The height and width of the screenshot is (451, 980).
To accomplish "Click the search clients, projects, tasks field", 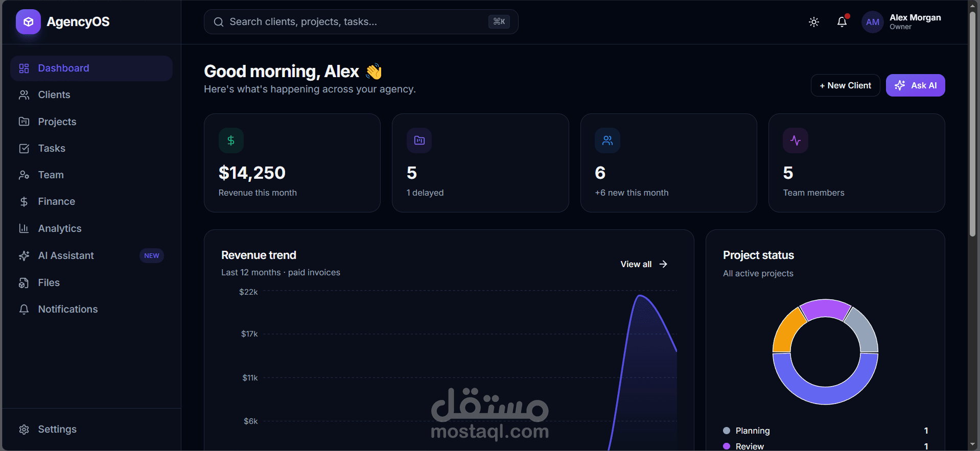I will 361,22.
